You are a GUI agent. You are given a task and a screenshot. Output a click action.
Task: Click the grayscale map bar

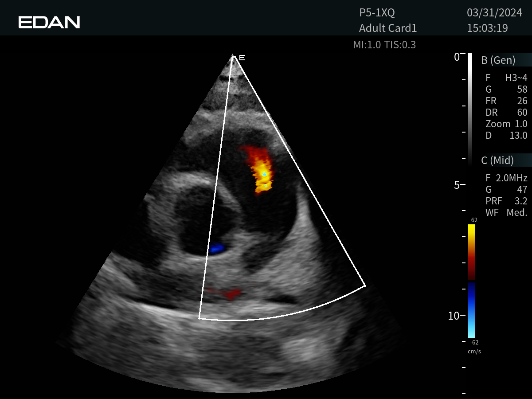(469, 109)
